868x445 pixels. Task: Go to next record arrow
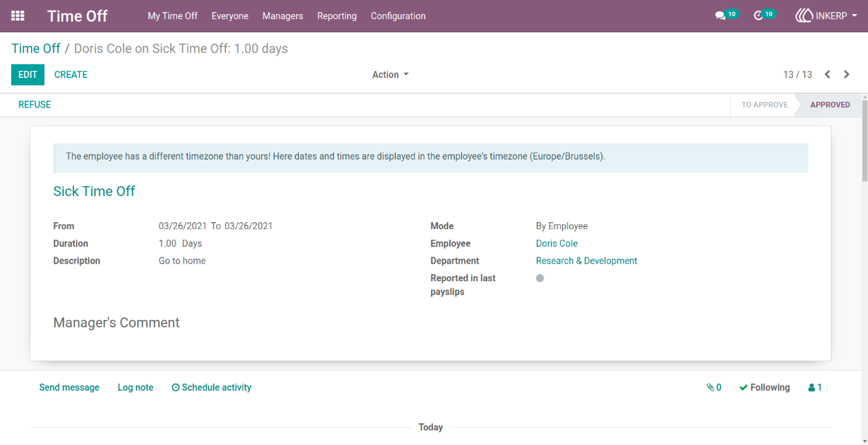(x=846, y=75)
